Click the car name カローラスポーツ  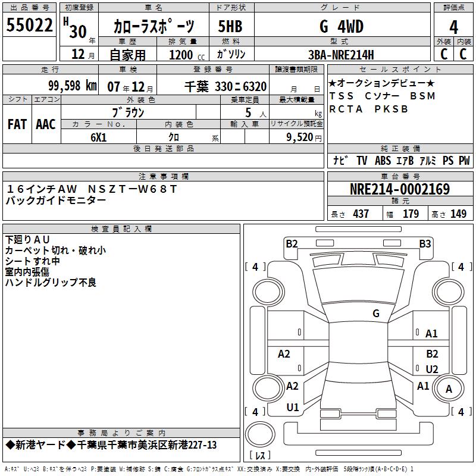pyautogui.click(x=154, y=26)
